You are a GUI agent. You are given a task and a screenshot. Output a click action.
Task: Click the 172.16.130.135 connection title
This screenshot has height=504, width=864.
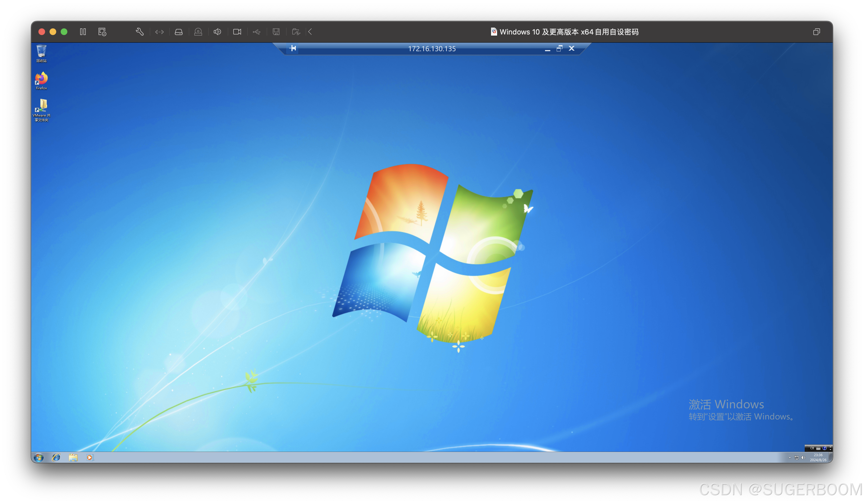(432, 49)
